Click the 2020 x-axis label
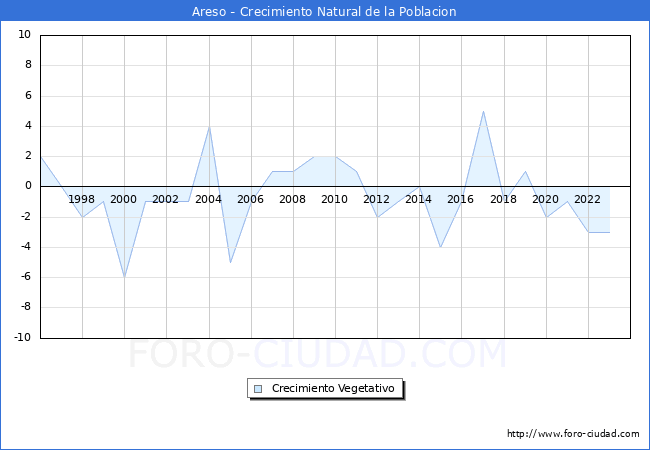This screenshot has width=650, height=450. [x=546, y=199]
